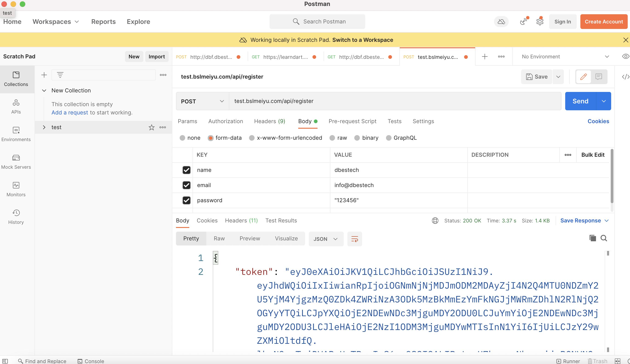This screenshot has width=630, height=364.
Task: Open the Save options dropdown arrow
Action: [558, 77]
